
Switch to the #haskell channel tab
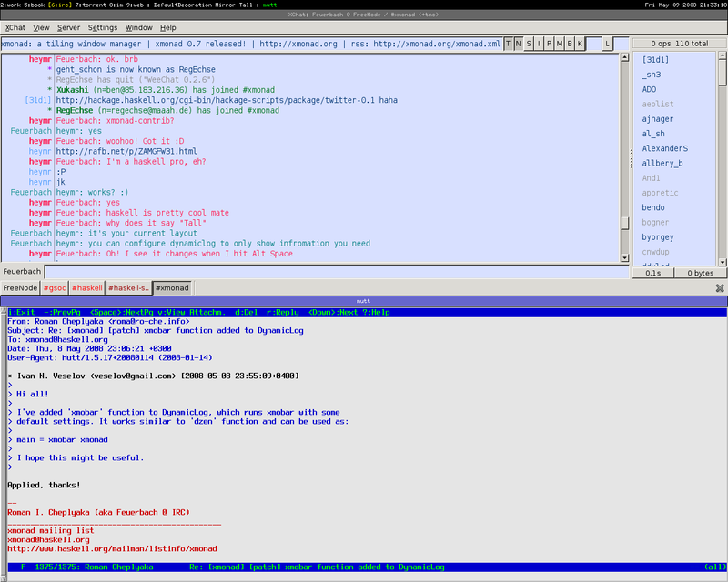click(x=86, y=287)
